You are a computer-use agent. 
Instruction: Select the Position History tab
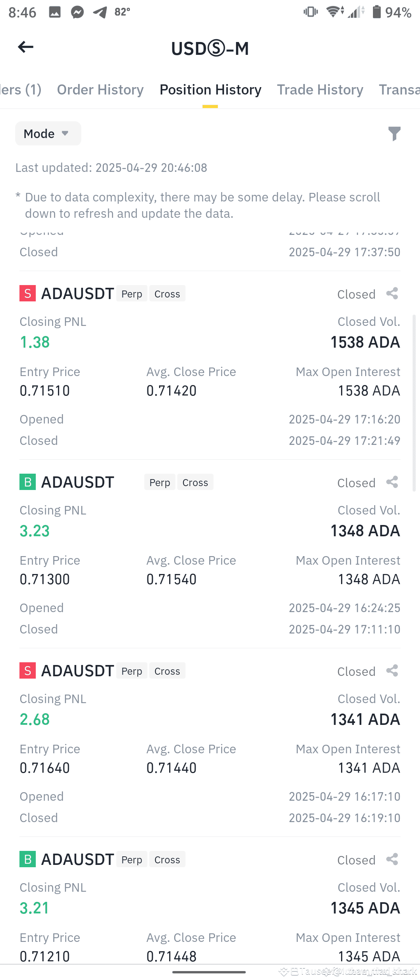(210, 90)
